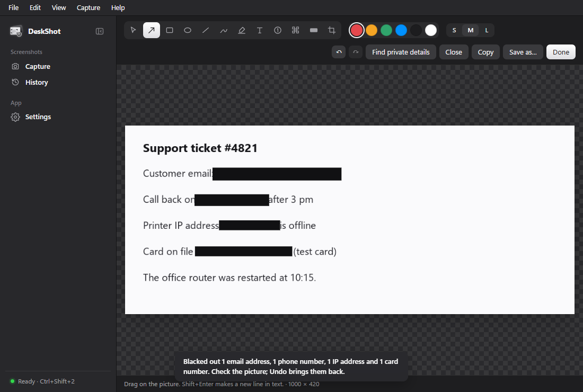Copy the screenshot with the Copy button
583x392 pixels.
tap(485, 52)
